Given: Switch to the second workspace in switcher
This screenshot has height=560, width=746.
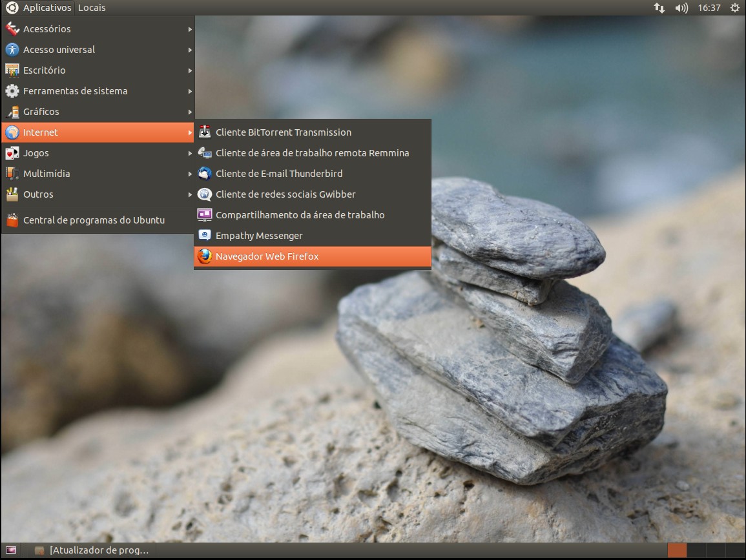Looking at the screenshot, I should click(x=696, y=550).
